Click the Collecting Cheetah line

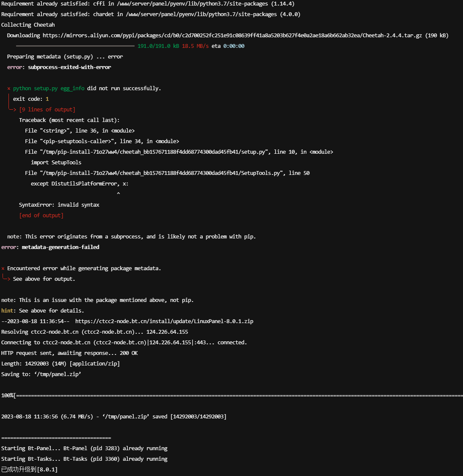(28, 25)
